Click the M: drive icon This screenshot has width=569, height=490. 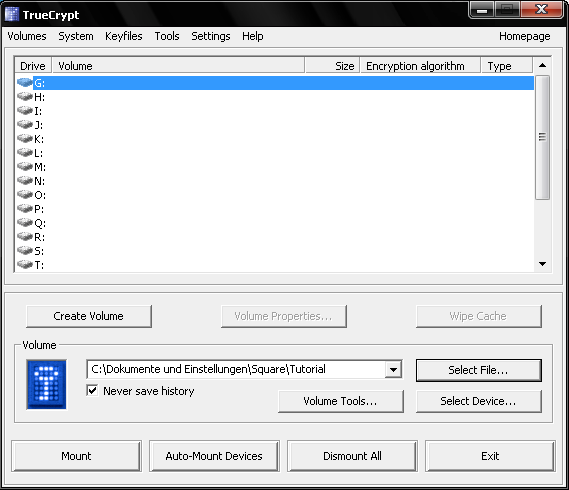click(x=25, y=167)
